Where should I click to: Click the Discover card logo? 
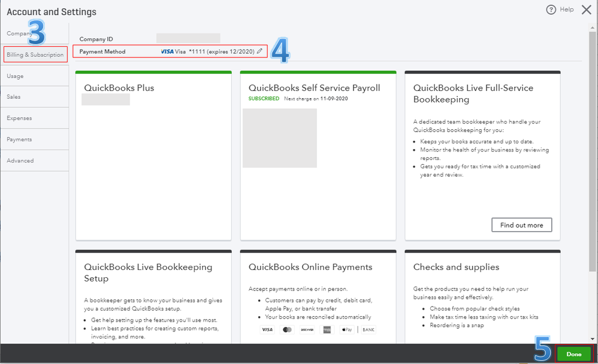click(x=307, y=330)
